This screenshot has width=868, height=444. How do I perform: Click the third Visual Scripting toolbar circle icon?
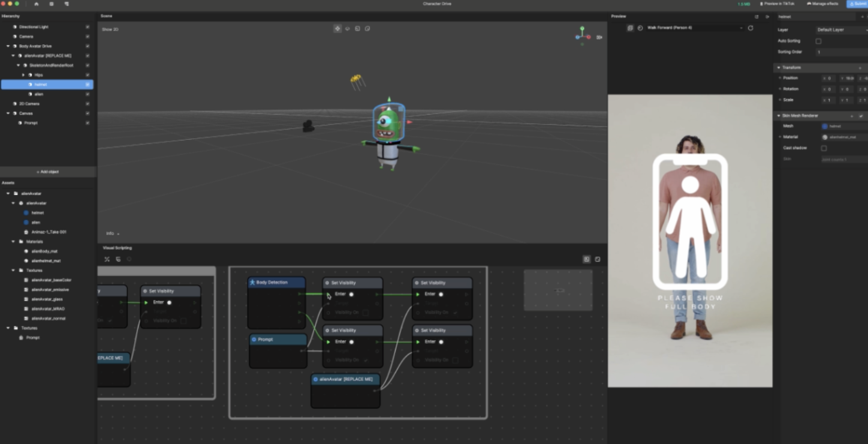129,259
